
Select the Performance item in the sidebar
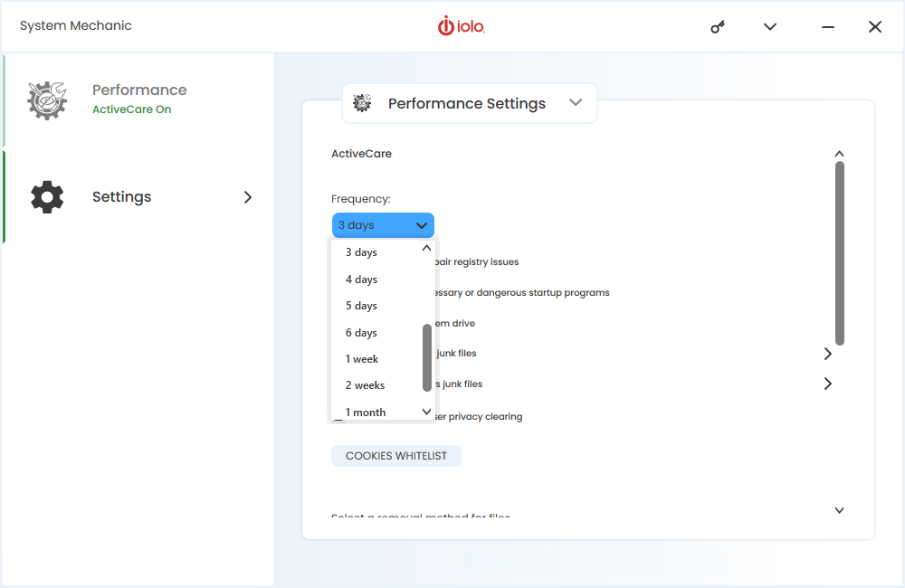(138, 100)
